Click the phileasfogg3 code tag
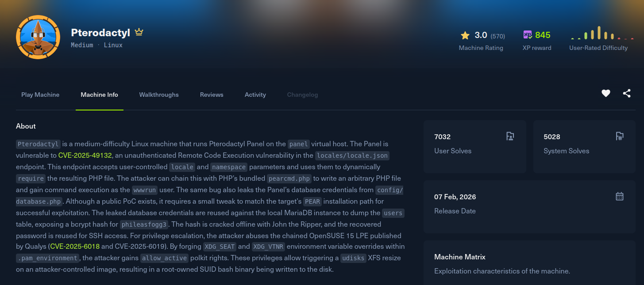644x285 pixels. click(144, 224)
